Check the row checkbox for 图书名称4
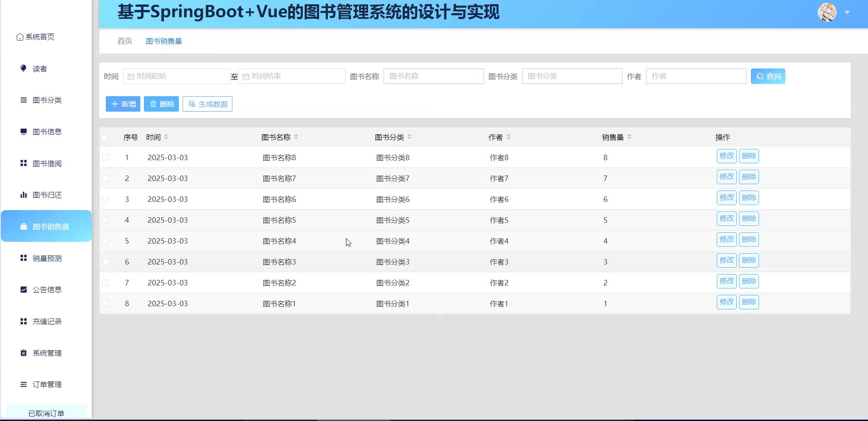This screenshot has height=421, width=868. coord(105,241)
